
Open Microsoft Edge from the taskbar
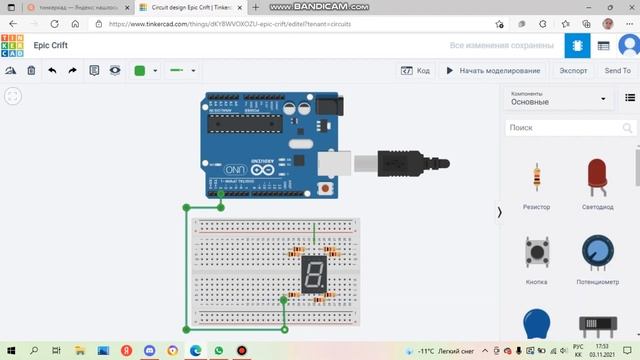click(196, 351)
